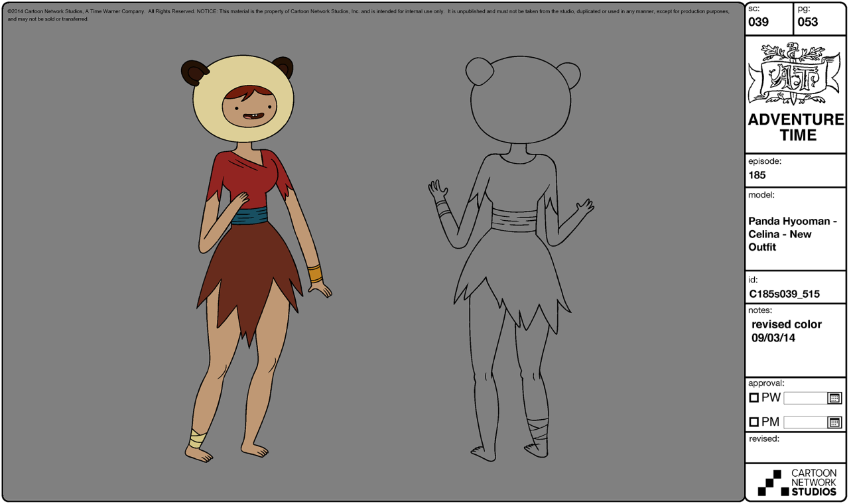Screen dimensions: 849x504
Task: Select the outline back view of Celina
Action: [x=511, y=259]
